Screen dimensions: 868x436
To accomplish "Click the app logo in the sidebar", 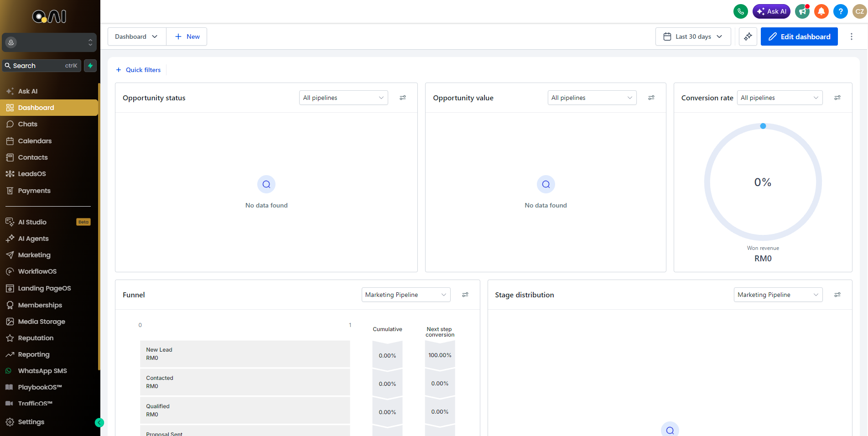I will pos(49,16).
